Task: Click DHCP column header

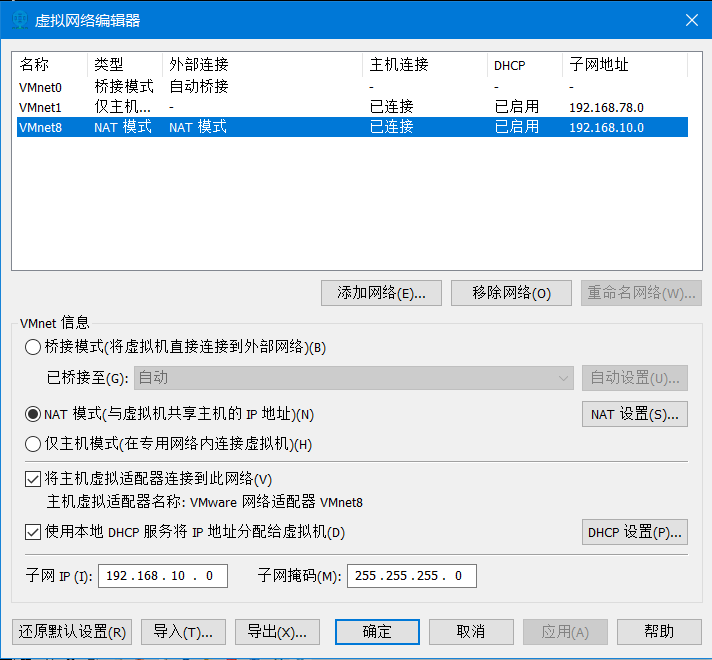Action: click(525, 65)
